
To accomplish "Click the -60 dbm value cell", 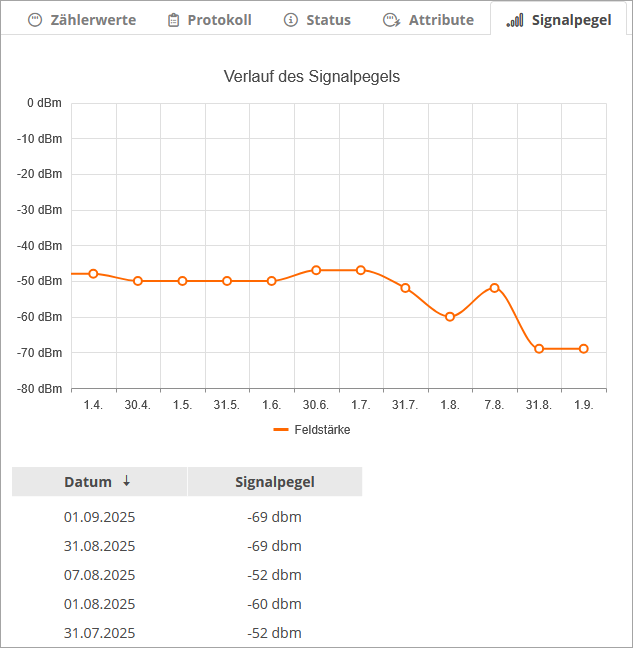I will pos(274,604).
